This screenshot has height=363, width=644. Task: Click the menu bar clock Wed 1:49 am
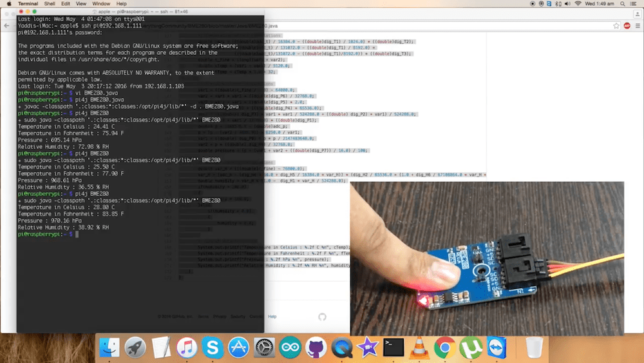(x=600, y=4)
